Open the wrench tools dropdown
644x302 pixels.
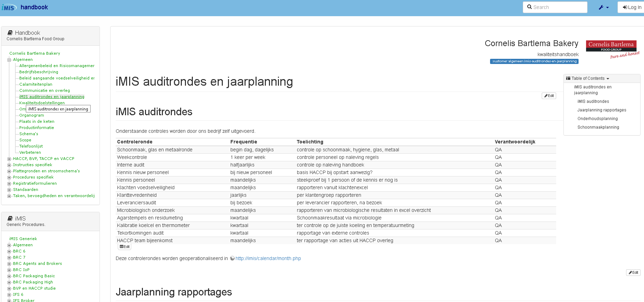(x=603, y=7)
